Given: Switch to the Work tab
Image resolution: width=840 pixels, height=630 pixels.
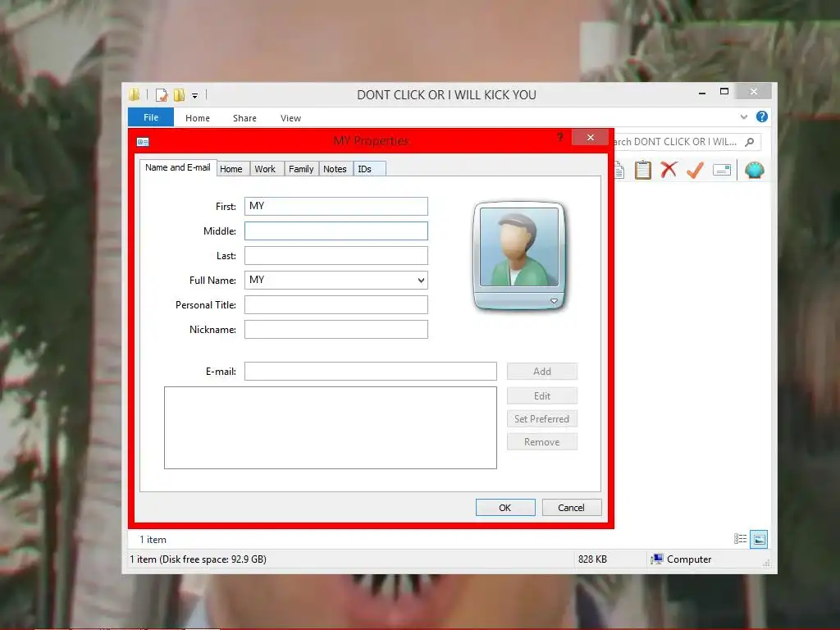Looking at the screenshot, I should 265,169.
